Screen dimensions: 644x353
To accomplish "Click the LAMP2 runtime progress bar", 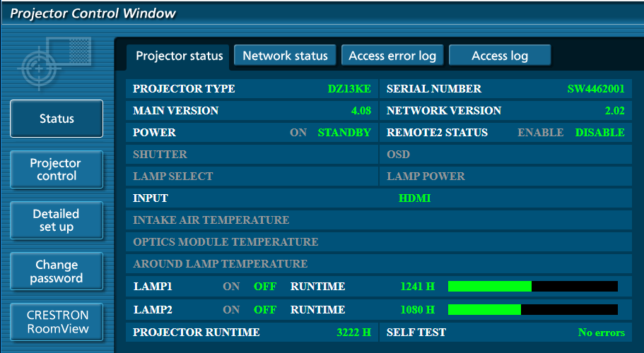I will (532, 310).
